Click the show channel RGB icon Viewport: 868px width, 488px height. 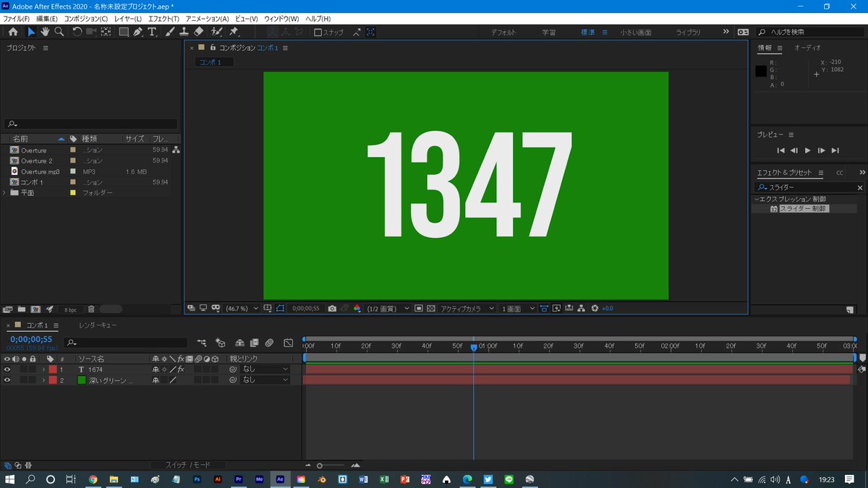point(357,308)
